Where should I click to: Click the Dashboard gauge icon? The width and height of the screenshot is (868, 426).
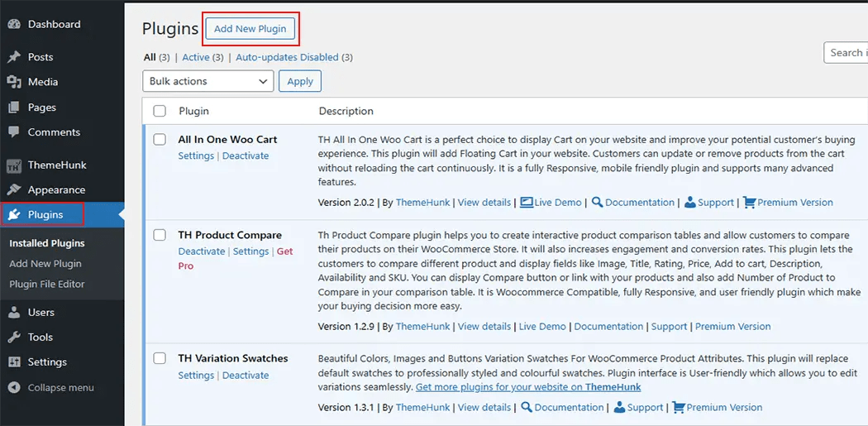(x=14, y=24)
